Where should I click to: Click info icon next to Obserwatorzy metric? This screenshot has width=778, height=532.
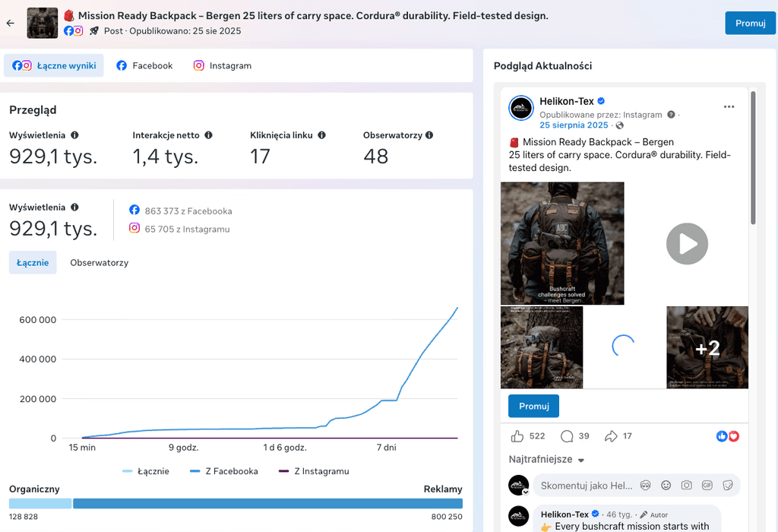point(429,135)
